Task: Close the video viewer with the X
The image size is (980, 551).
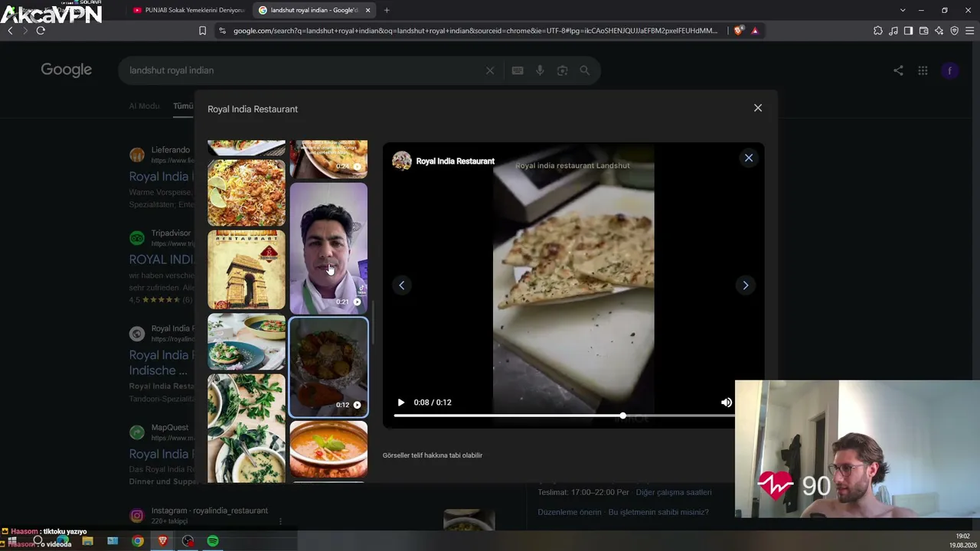Action: (749, 158)
